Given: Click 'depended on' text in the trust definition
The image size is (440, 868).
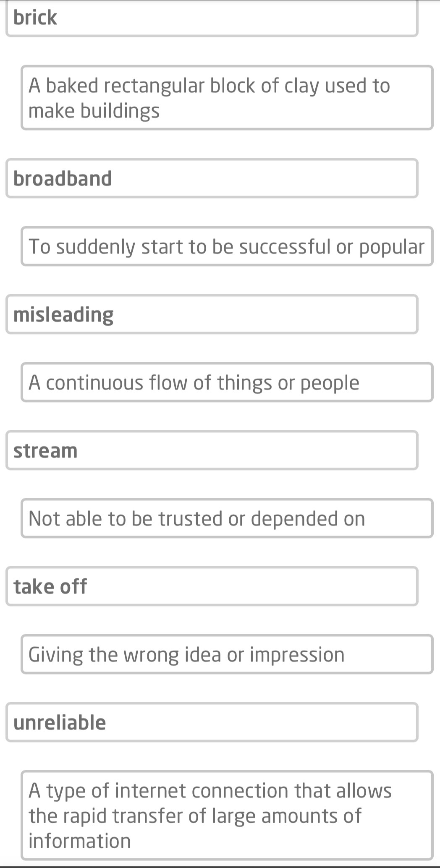Looking at the screenshot, I should 308,519.
